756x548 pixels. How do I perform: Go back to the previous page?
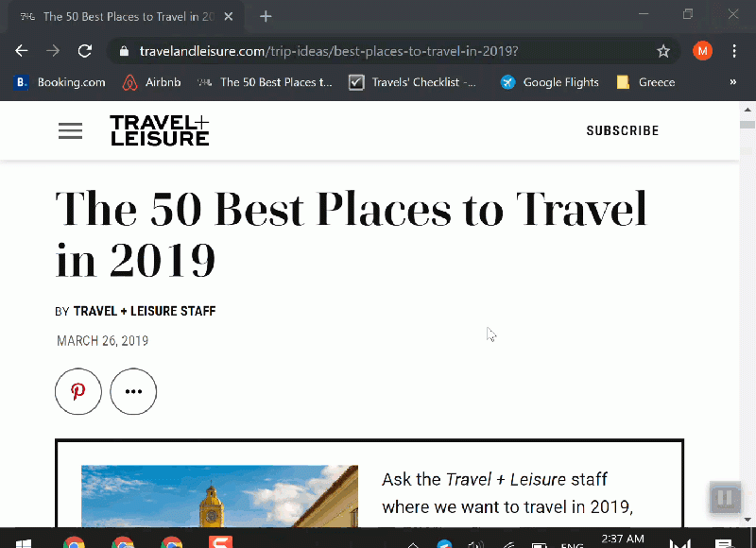[x=21, y=51]
